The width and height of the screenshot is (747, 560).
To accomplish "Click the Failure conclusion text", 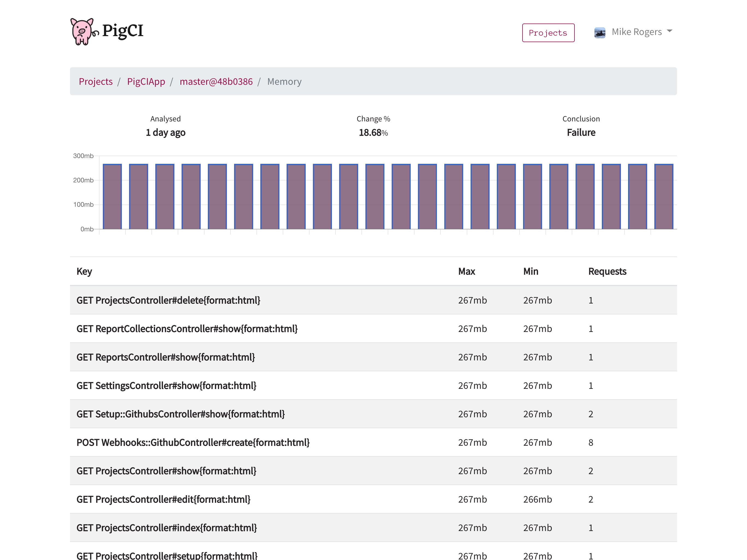I will [580, 132].
